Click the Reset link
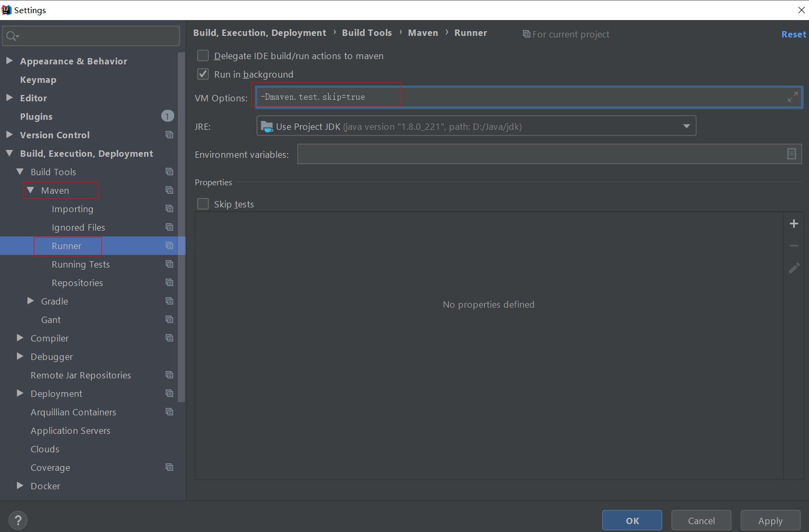This screenshot has height=532, width=809. pos(794,34)
